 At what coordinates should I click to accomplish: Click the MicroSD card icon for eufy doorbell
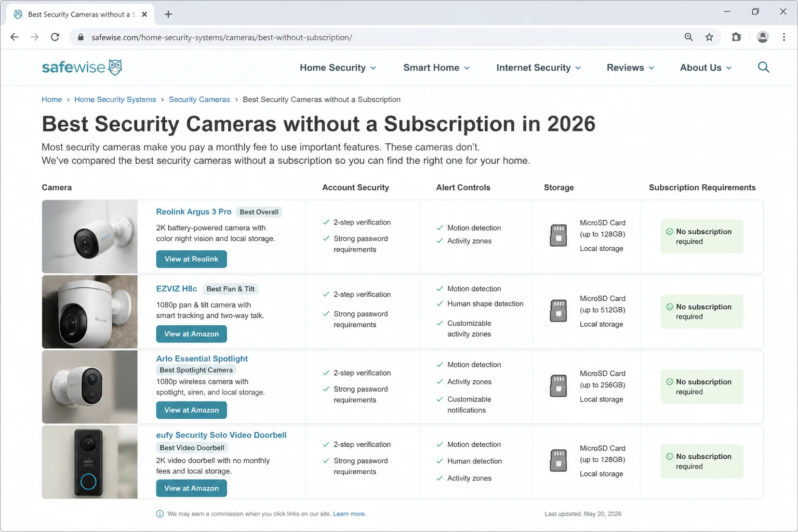(558, 461)
